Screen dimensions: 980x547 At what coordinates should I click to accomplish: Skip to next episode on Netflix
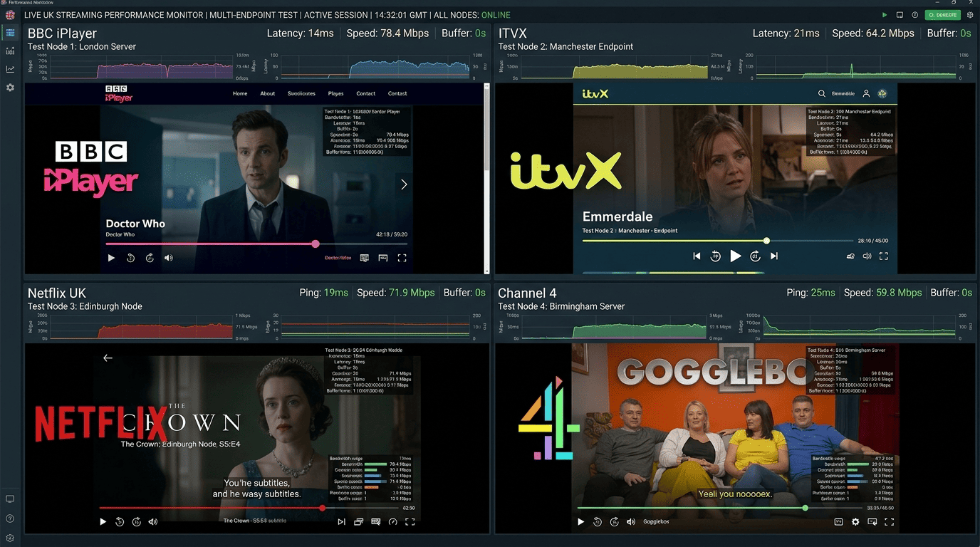point(341,522)
